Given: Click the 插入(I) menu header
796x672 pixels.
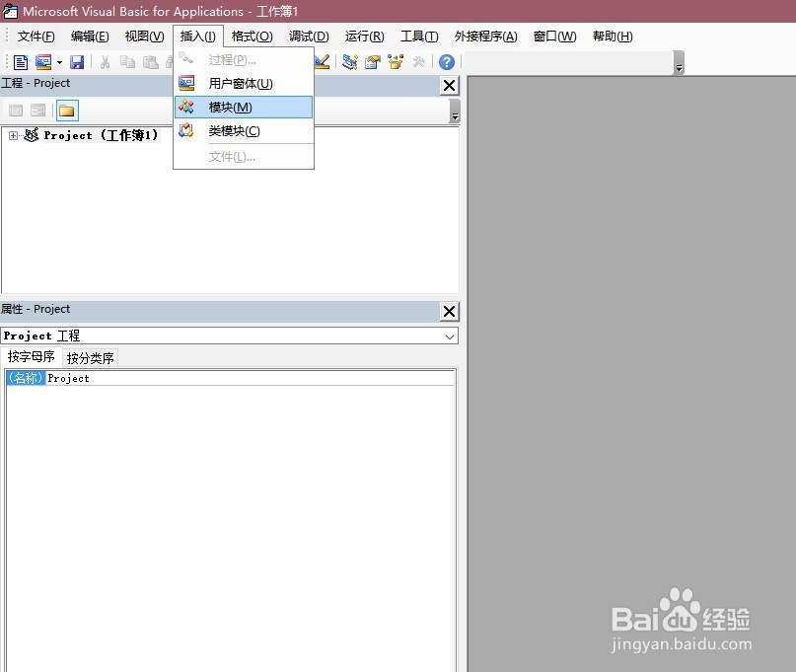Looking at the screenshot, I should click(x=198, y=37).
